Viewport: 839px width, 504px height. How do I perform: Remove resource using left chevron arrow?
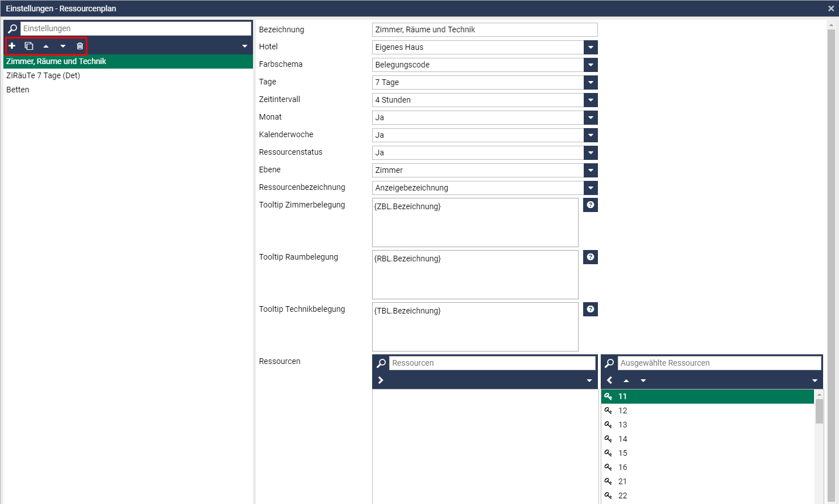610,380
